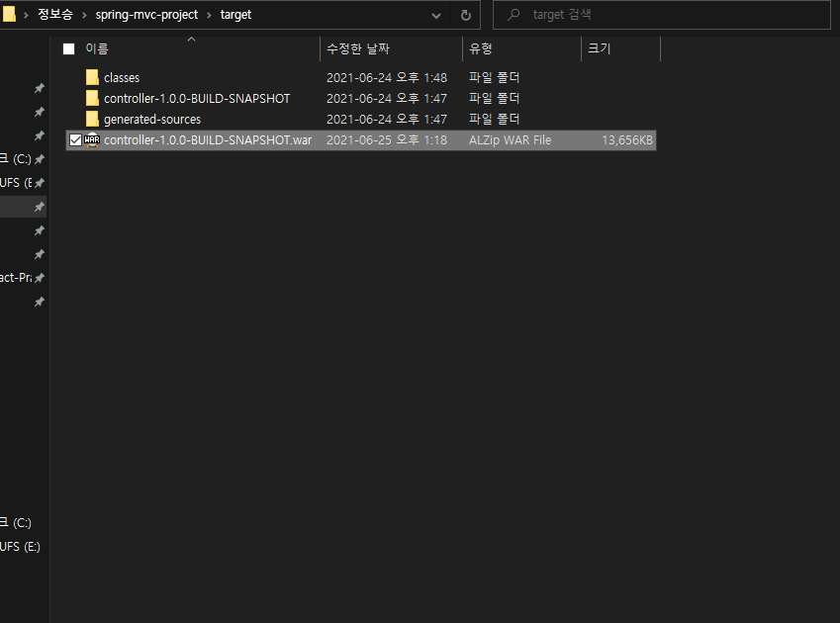Screen dimensions: 840x623
Task: Toggle the 이름 column sort arrow
Action: pyautogui.click(x=192, y=40)
